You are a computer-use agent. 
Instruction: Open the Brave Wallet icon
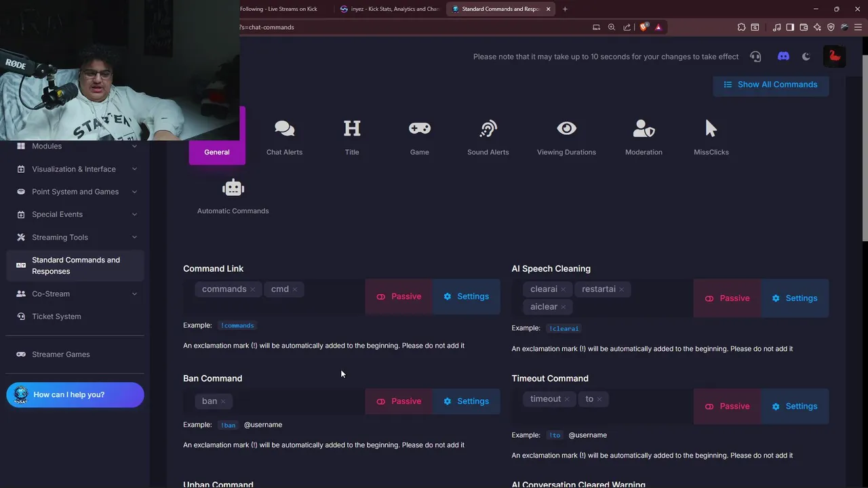(x=804, y=27)
